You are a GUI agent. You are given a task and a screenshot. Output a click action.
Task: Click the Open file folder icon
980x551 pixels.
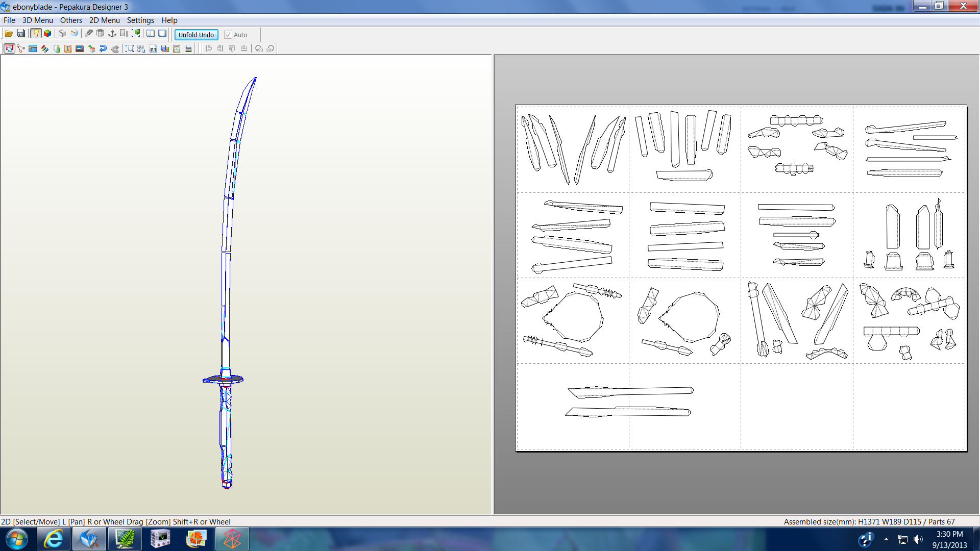point(9,34)
